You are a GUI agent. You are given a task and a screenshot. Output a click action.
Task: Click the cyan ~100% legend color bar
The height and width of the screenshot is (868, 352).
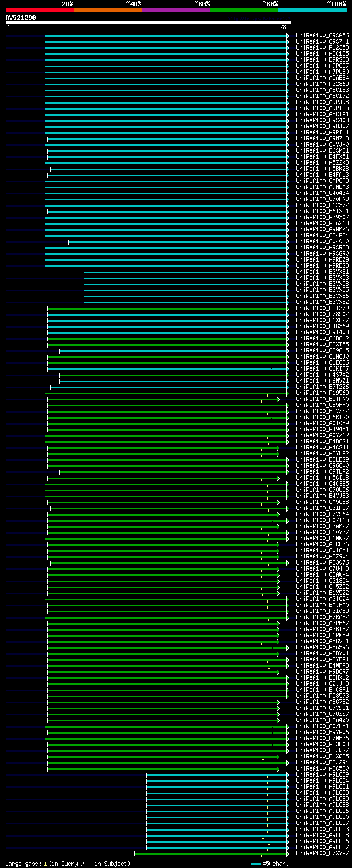pos(312,10)
